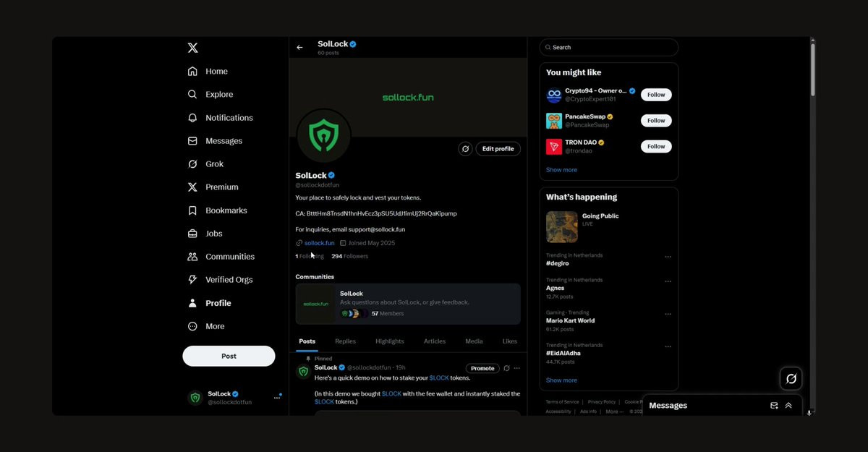Image resolution: width=868 pixels, height=452 pixels.
Task: Follow PancakeSwap account
Action: point(656,121)
